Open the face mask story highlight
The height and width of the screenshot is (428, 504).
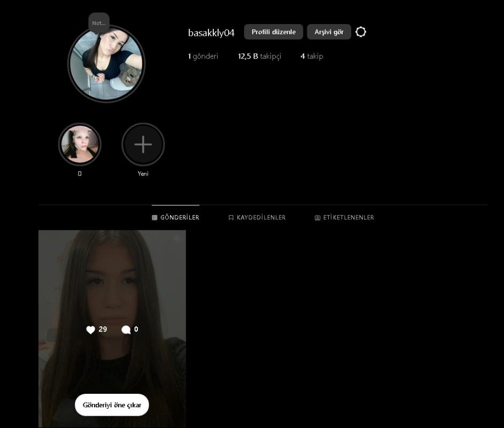80,144
